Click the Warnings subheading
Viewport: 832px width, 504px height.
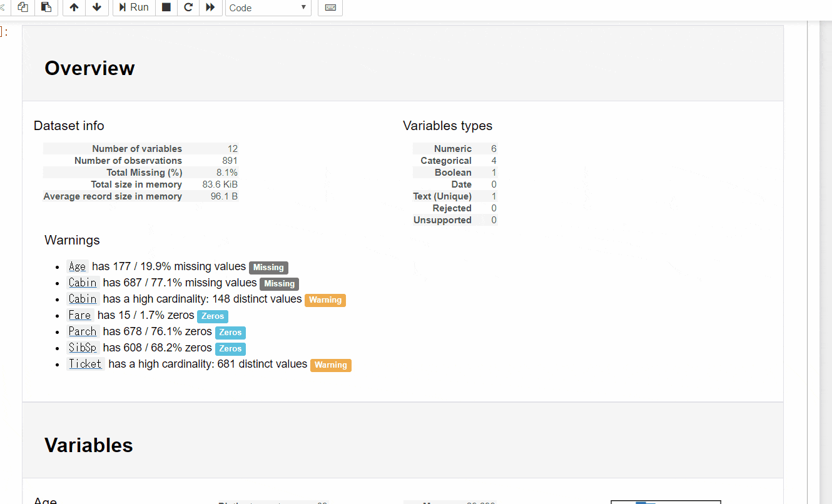tap(72, 240)
